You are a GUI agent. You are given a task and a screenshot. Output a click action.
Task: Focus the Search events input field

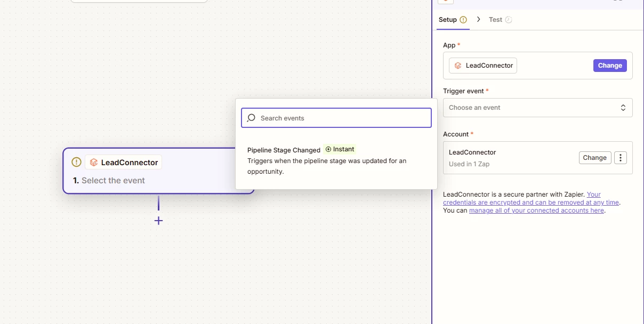pos(336,118)
